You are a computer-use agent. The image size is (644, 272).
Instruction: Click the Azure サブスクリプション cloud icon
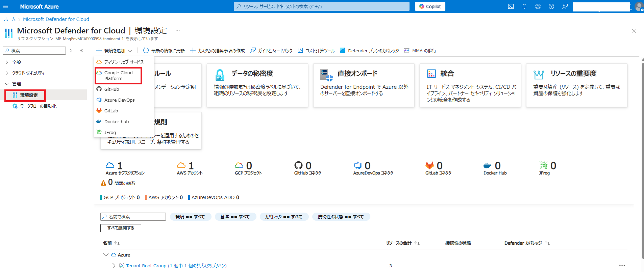point(110,165)
